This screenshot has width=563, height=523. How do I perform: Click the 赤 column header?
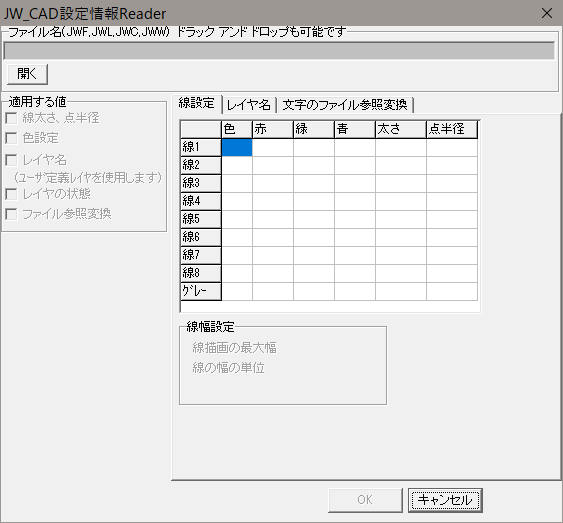click(x=273, y=129)
